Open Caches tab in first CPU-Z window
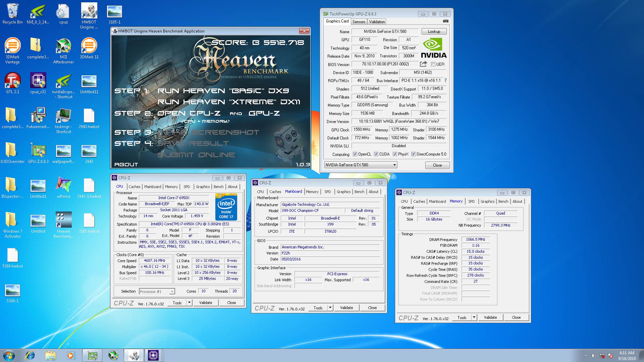 tap(135, 187)
